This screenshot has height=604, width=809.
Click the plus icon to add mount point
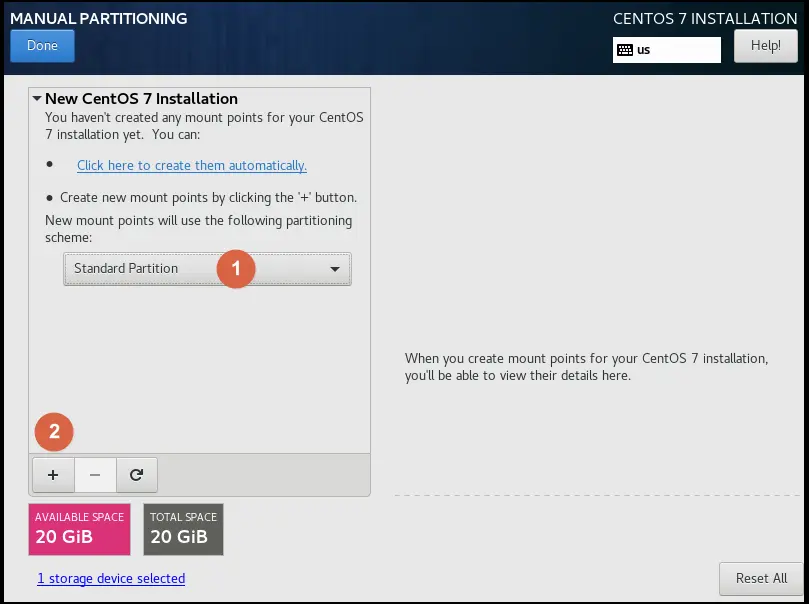tap(53, 475)
